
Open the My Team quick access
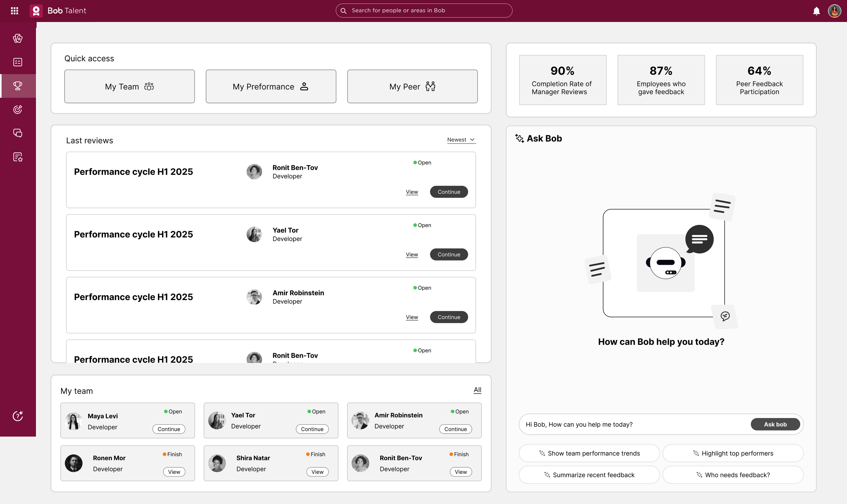pyautogui.click(x=129, y=87)
